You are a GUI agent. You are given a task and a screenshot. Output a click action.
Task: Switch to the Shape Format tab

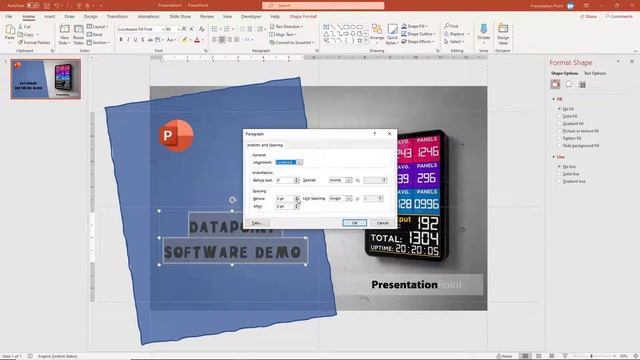tap(303, 16)
